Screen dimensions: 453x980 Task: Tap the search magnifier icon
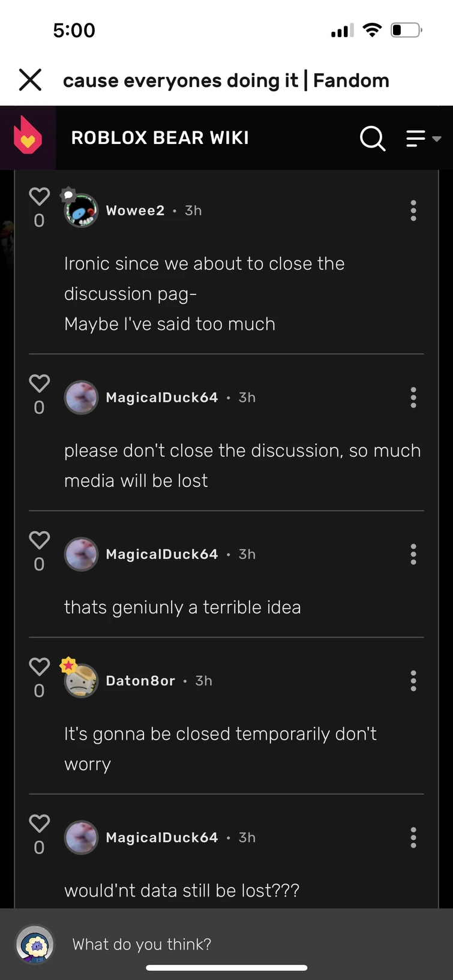pyautogui.click(x=373, y=139)
